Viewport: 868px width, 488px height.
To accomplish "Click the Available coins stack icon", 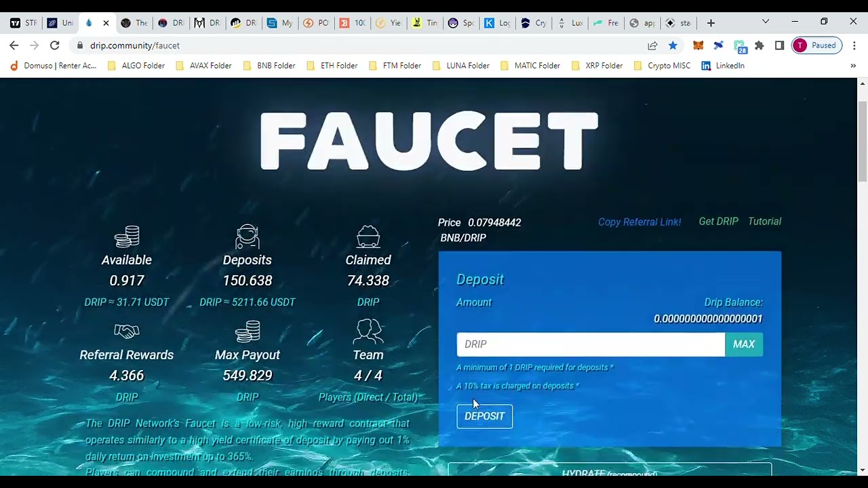I will 127,237.
